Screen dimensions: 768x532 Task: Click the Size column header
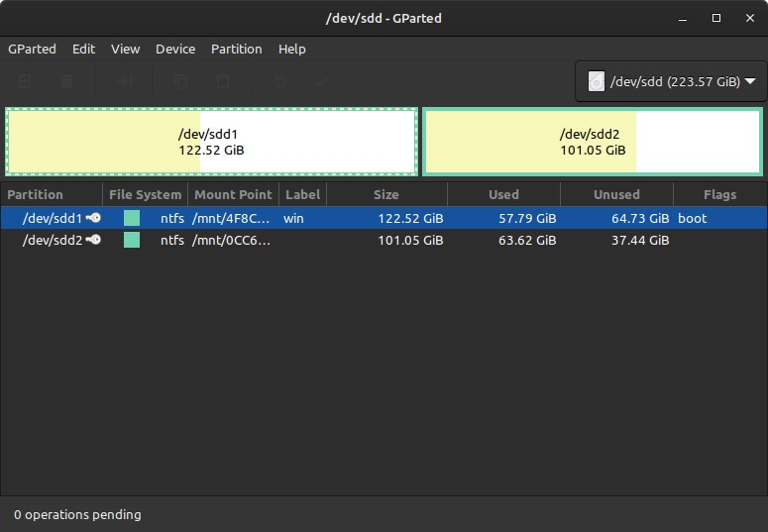[386, 194]
